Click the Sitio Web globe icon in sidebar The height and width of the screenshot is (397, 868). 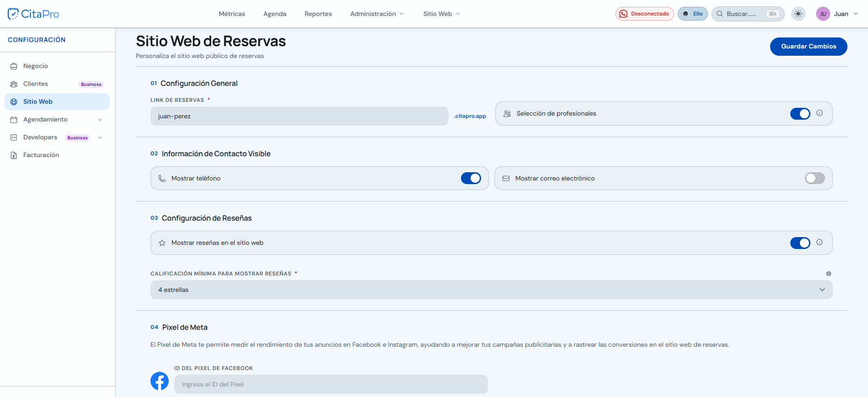click(14, 102)
